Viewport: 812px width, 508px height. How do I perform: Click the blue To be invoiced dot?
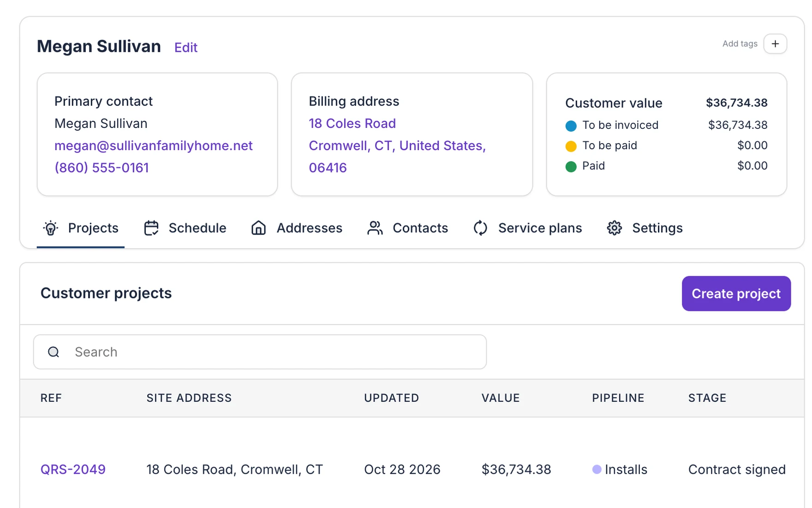(x=571, y=126)
